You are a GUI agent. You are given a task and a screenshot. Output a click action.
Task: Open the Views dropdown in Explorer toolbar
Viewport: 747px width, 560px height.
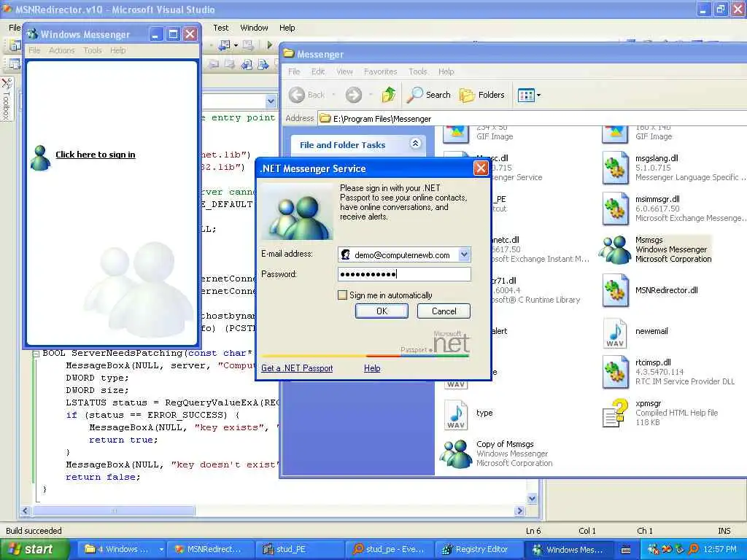[x=529, y=96]
